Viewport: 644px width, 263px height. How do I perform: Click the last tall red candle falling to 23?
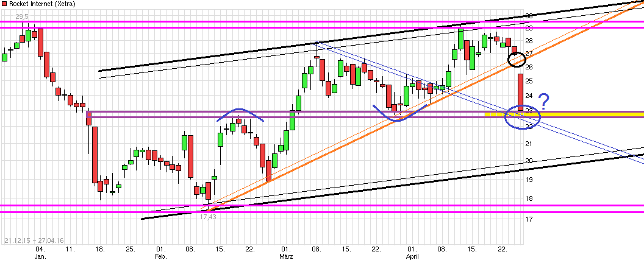point(520,92)
